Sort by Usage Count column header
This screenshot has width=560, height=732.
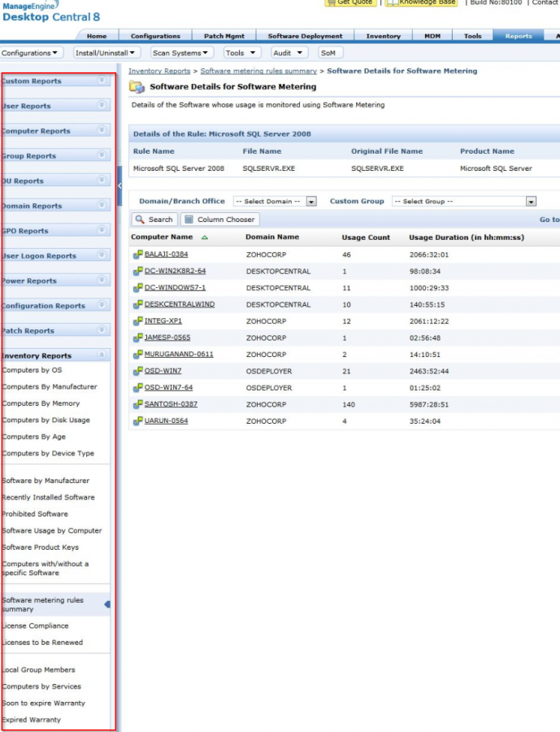coord(366,237)
